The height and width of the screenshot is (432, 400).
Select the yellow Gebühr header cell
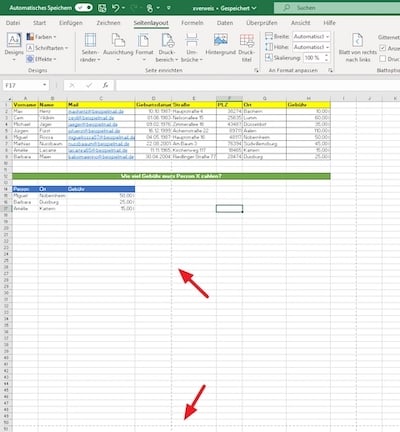tap(309, 105)
